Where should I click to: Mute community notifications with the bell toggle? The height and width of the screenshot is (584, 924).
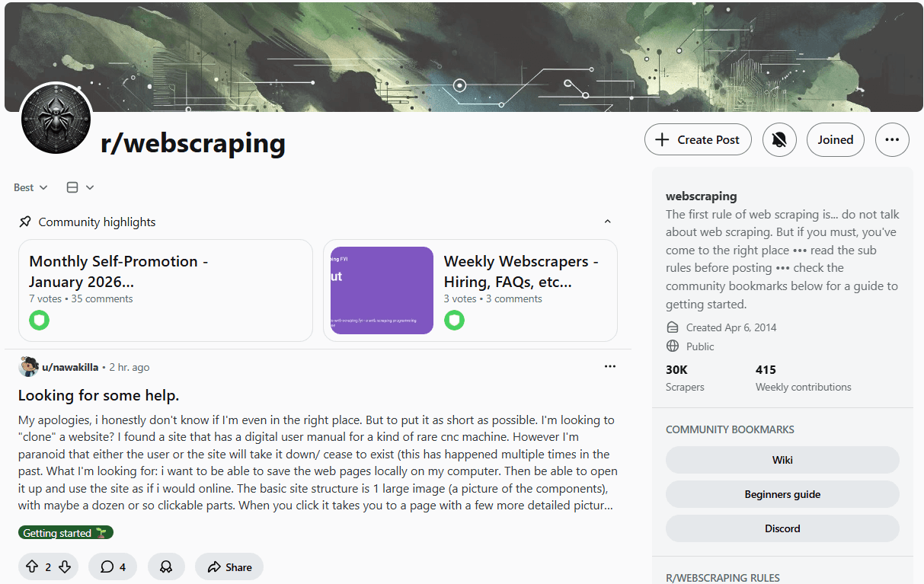point(779,139)
